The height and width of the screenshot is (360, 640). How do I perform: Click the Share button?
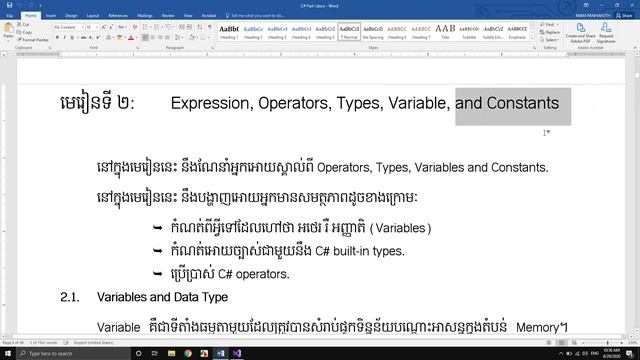tap(624, 16)
